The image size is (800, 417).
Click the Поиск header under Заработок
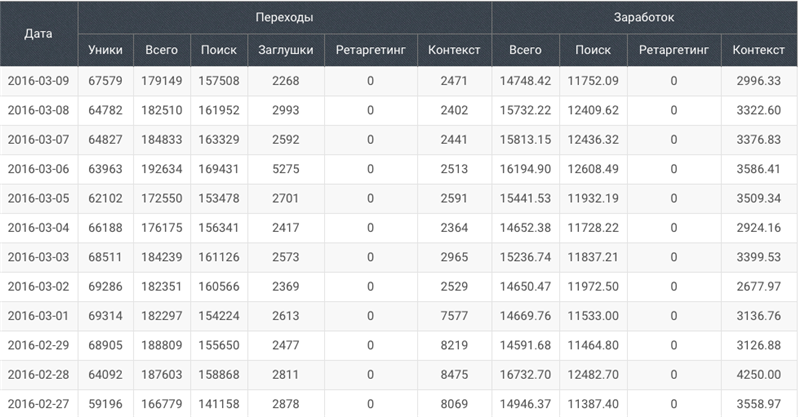tap(593, 50)
